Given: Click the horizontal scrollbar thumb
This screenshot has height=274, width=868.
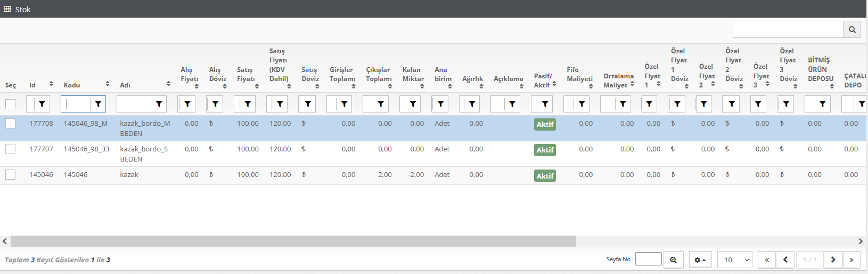Looking at the screenshot, I should pyautogui.click(x=293, y=241).
